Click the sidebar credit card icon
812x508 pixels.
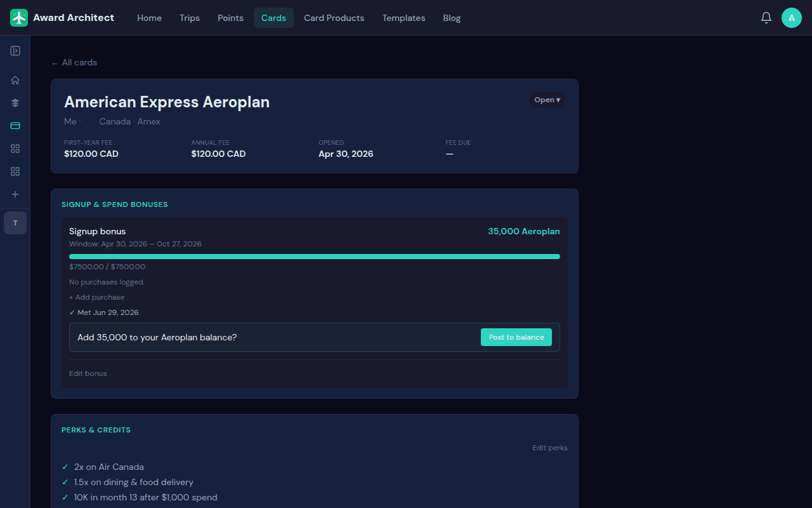(x=15, y=126)
